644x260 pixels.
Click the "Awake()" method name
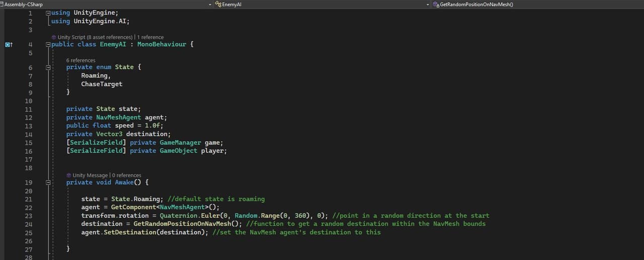(x=128, y=182)
